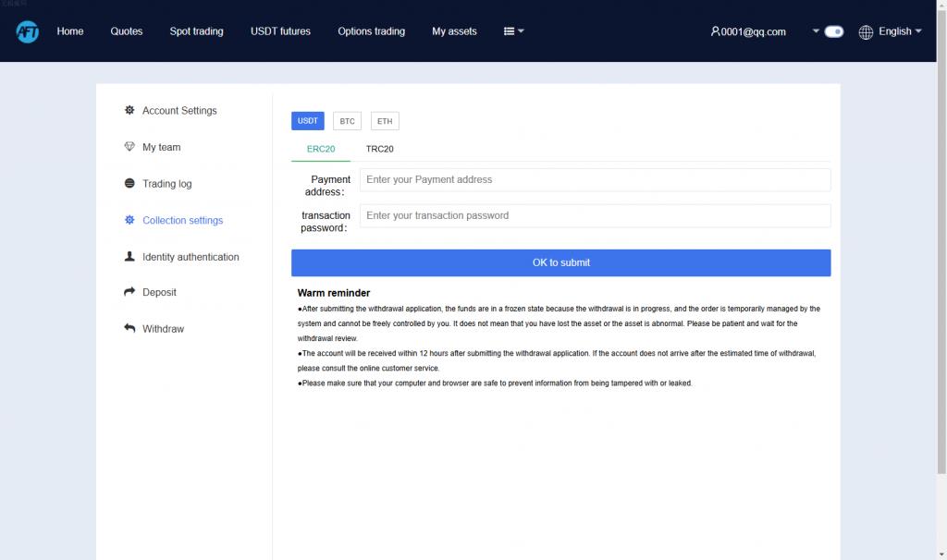The width and height of the screenshot is (947, 560).
Task: Open the list menu icon in navbar
Action: [x=510, y=31]
